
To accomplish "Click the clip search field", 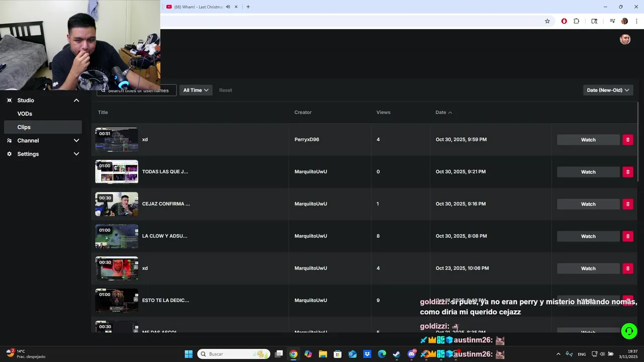I will 136,90.
